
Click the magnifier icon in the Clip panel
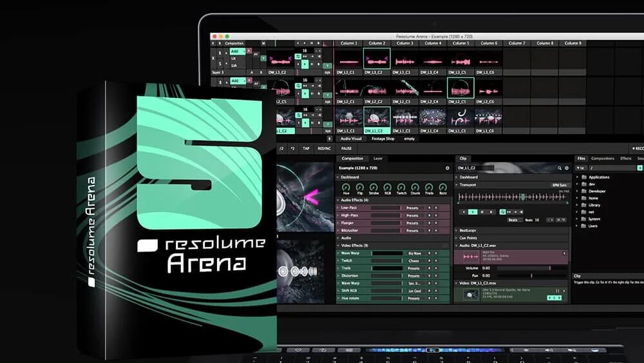560,168
